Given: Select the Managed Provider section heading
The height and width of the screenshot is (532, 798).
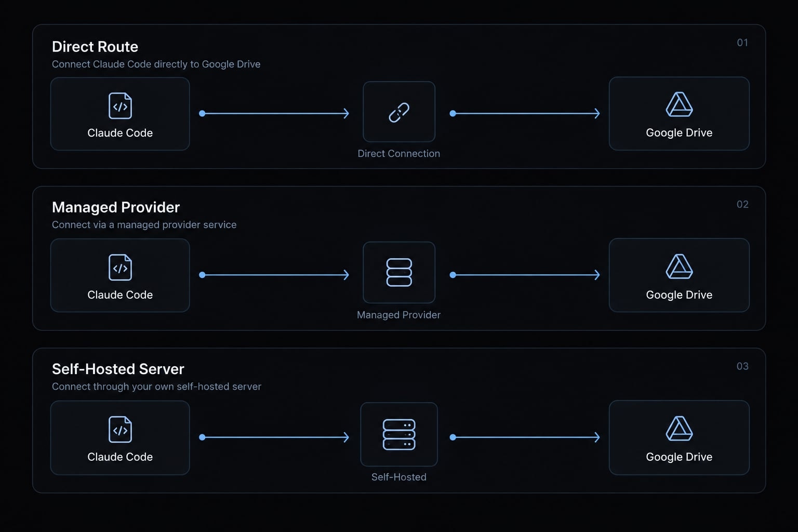Looking at the screenshot, I should click(116, 207).
